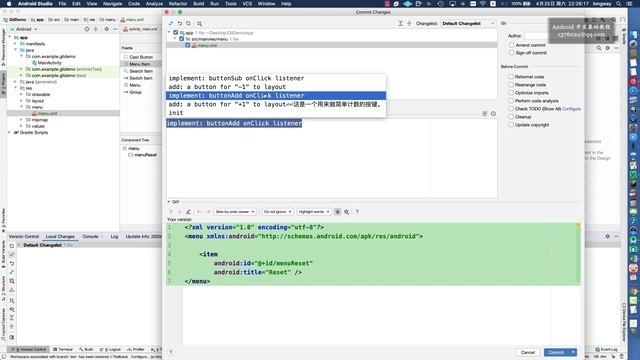Click the Diff help question mark icon
This screenshot has width=640, height=360.
(357, 212)
